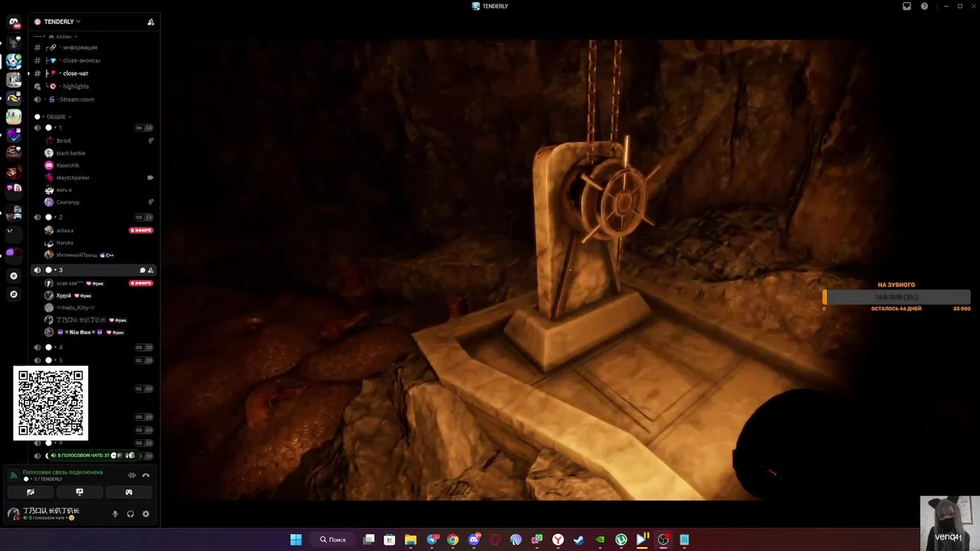Toggle headphones deafen in user panel
This screenshot has height=551, width=980.
130,514
